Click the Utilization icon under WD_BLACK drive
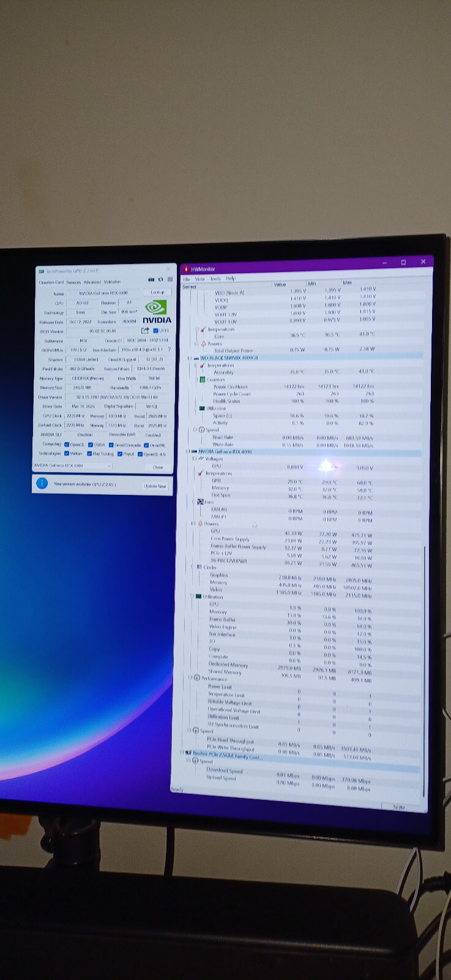Image resolution: width=451 pixels, height=980 pixels. pos(202,408)
